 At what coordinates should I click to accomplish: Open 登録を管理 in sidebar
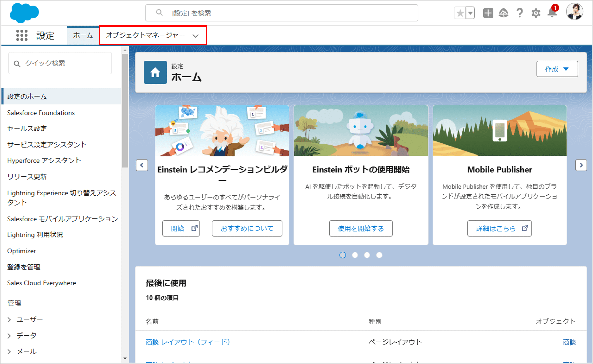[x=24, y=267]
